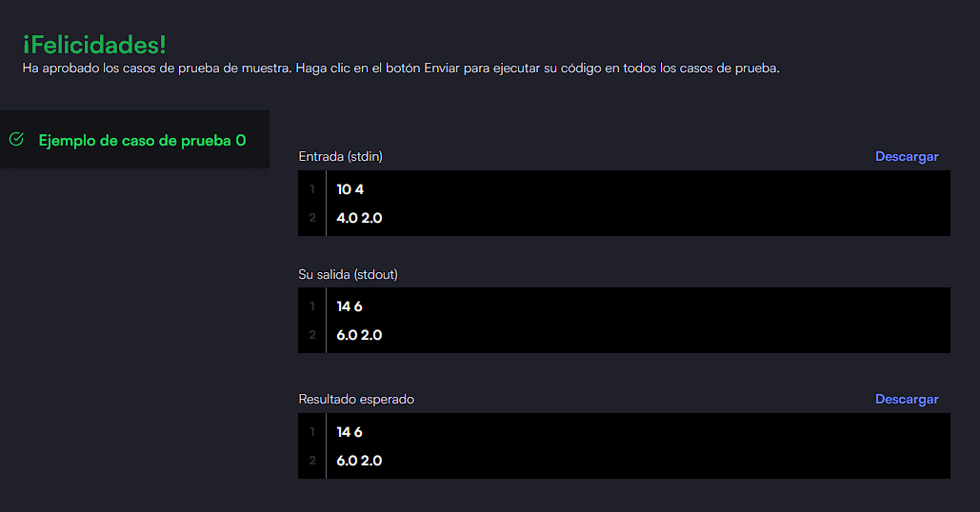This screenshot has width=980, height=512.
Task: Click the green checkmark icon beside test case 0
Action: click(x=17, y=139)
